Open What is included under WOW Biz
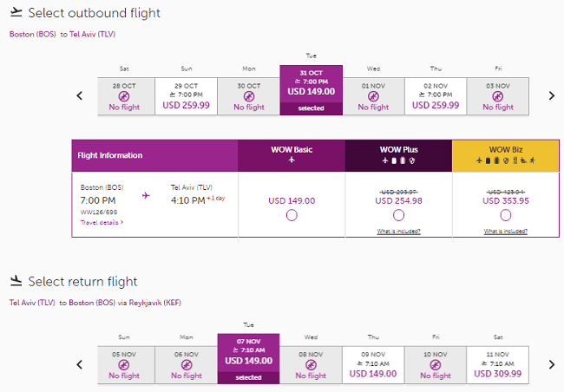564x392 pixels. pyautogui.click(x=506, y=231)
